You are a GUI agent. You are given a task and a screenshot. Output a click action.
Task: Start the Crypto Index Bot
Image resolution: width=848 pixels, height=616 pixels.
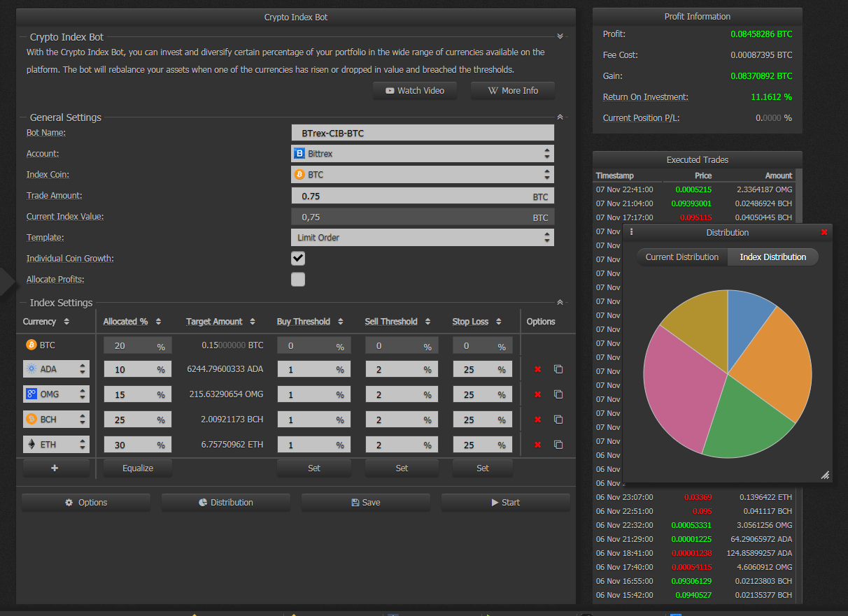[x=506, y=503]
